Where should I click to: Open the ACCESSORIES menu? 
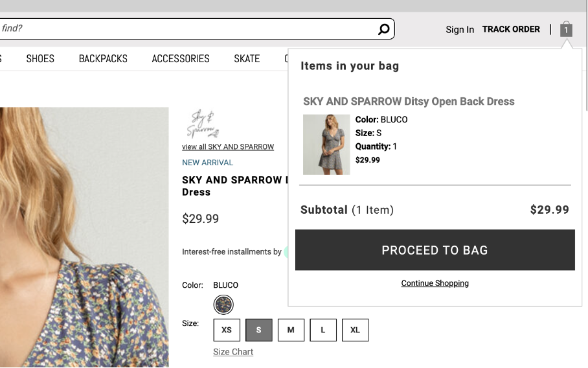(181, 59)
